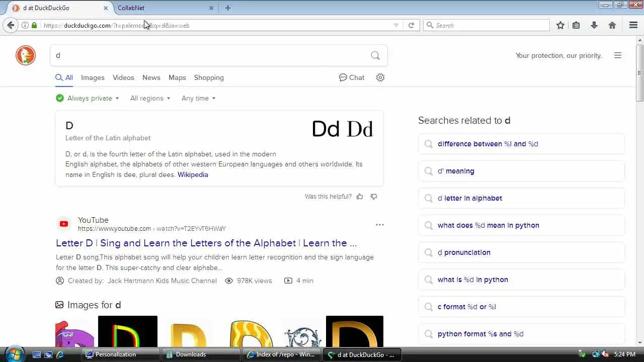Search related: what is %d in python
Screen dimensions: 644x362
tap(521, 280)
